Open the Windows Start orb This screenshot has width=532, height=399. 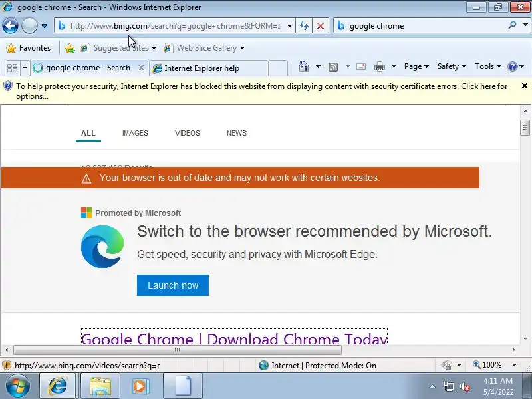[x=18, y=386]
